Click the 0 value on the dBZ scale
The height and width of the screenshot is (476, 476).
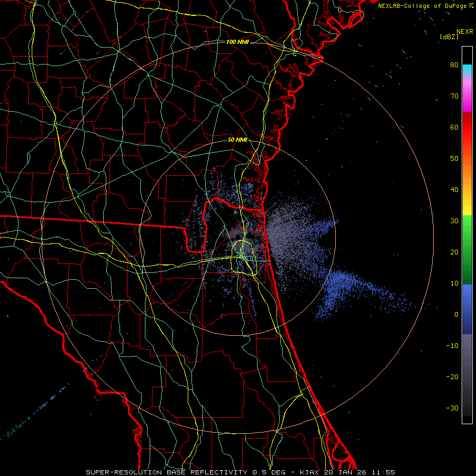pos(456,315)
